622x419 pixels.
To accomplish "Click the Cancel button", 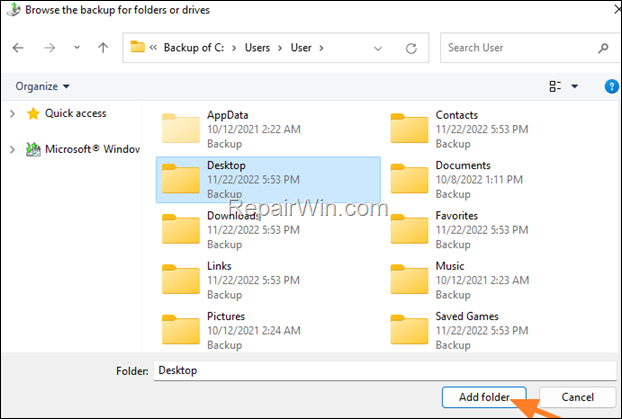I will [x=578, y=397].
